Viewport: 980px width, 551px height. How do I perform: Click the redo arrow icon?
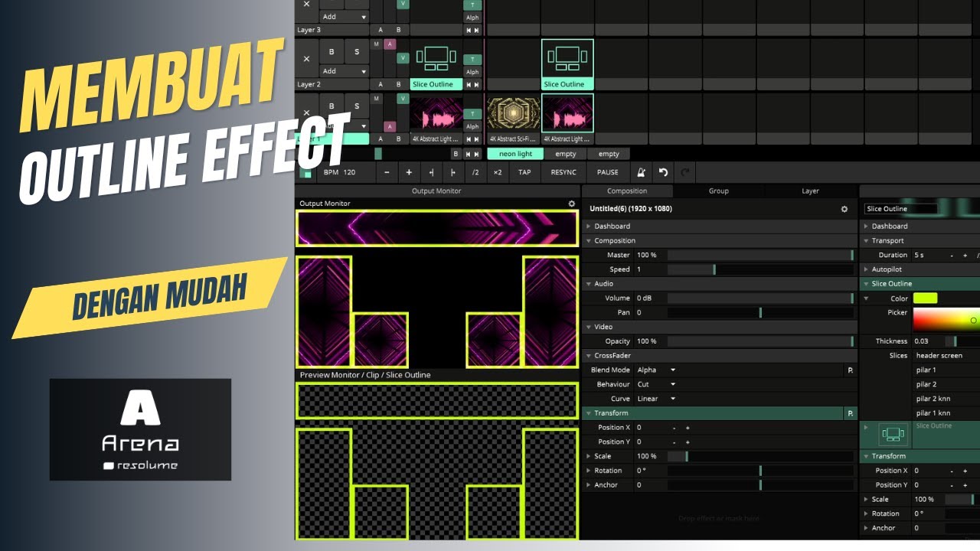pos(685,172)
